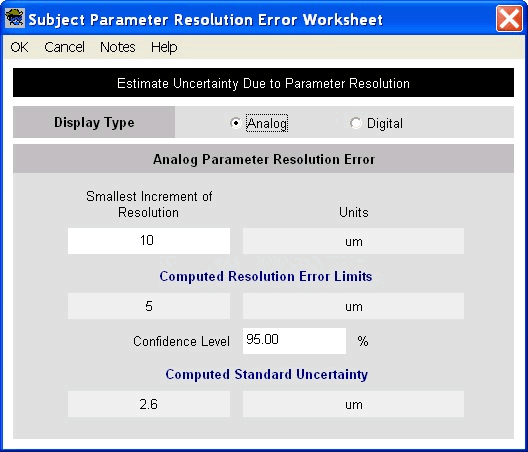Viewport: 528px width, 452px height.
Task: Click the units box next to error limits
Action: tap(353, 306)
